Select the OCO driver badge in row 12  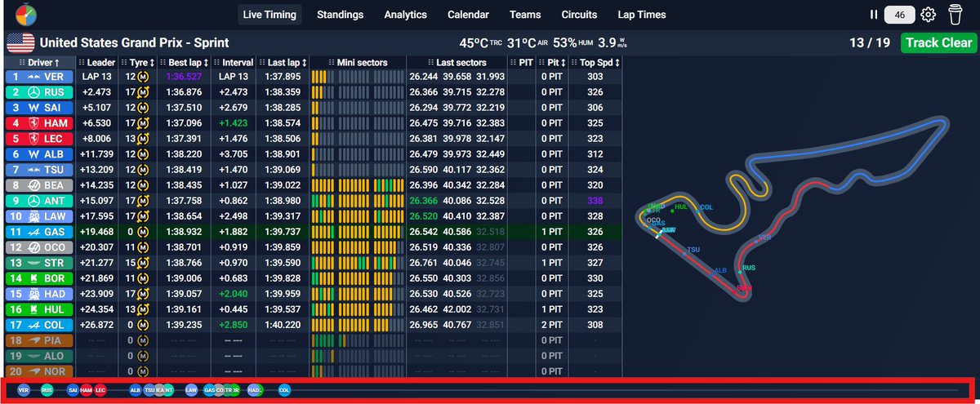click(x=39, y=246)
